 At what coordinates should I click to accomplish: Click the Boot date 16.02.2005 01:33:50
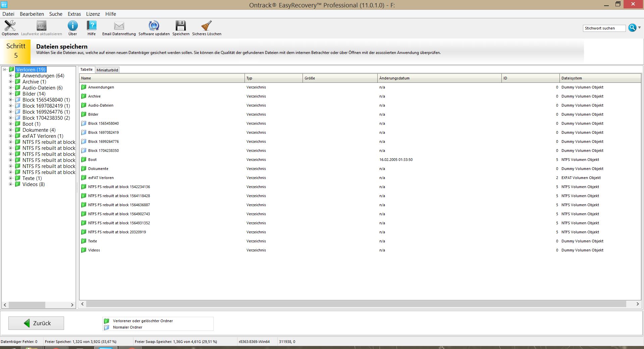[396, 160]
